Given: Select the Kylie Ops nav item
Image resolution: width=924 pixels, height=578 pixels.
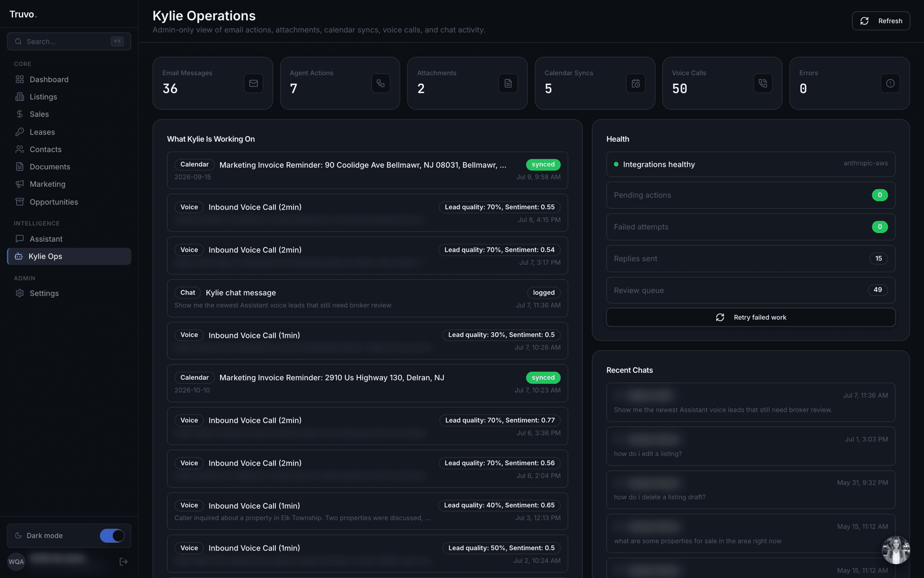Looking at the screenshot, I should pyautogui.click(x=69, y=256).
